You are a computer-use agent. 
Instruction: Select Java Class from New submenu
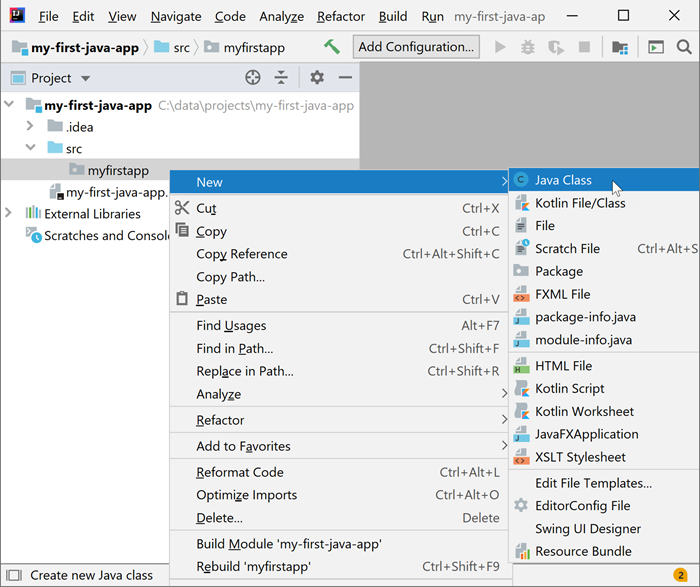pos(563,180)
